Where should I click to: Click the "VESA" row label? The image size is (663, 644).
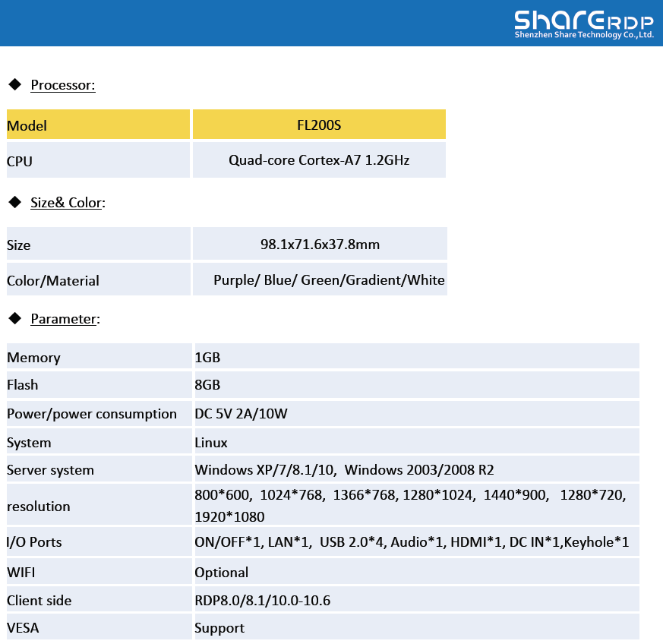click(23, 628)
